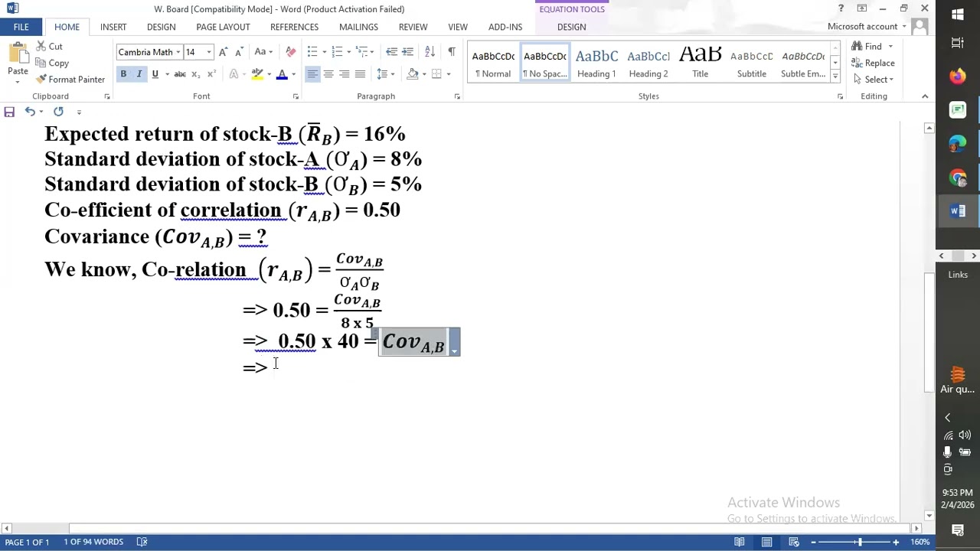
Task: Open the FILE tab
Action: click(x=21, y=27)
